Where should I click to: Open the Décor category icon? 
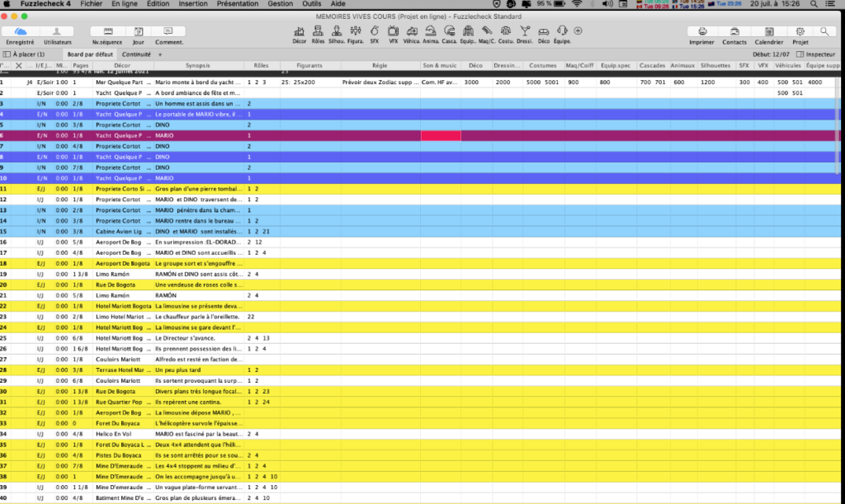[300, 32]
